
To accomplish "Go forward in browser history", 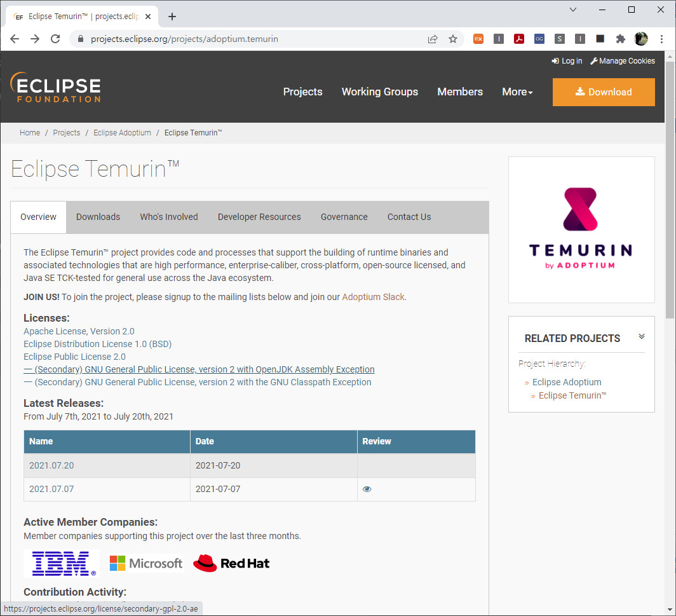I will (x=35, y=39).
